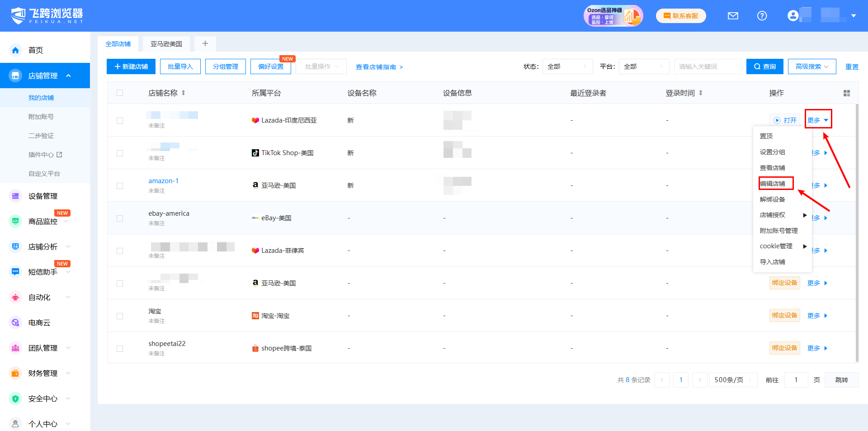The width and height of the screenshot is (868, 431).
Task: Open the mail messages icon
Action: 733,16
